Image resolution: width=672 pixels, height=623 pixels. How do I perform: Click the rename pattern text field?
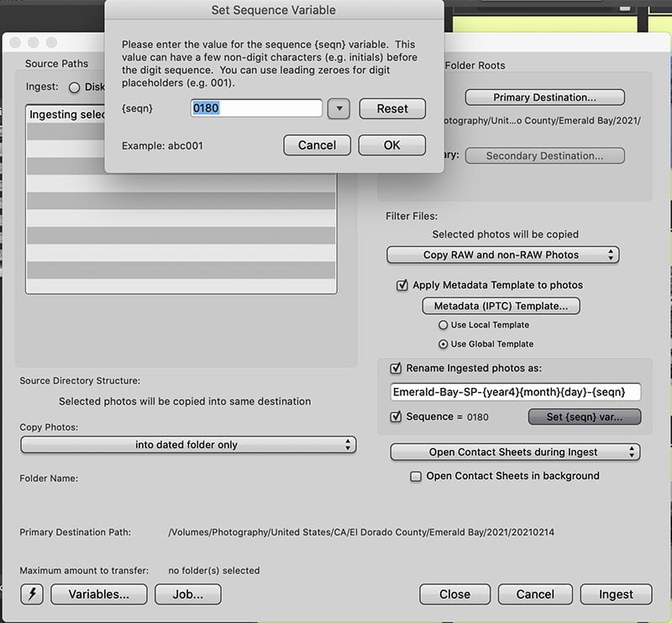click(x=516, y=392)
